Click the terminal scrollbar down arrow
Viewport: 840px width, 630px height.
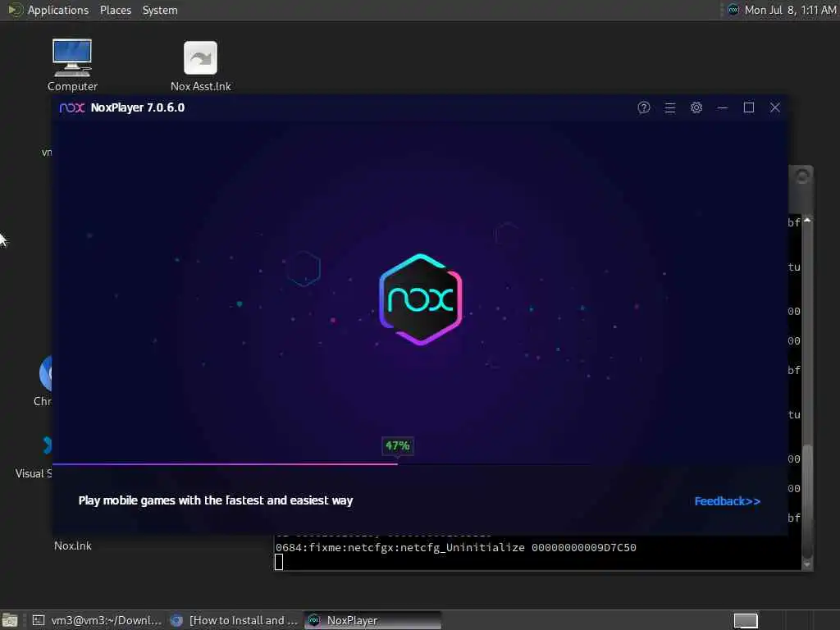[807, 564]
